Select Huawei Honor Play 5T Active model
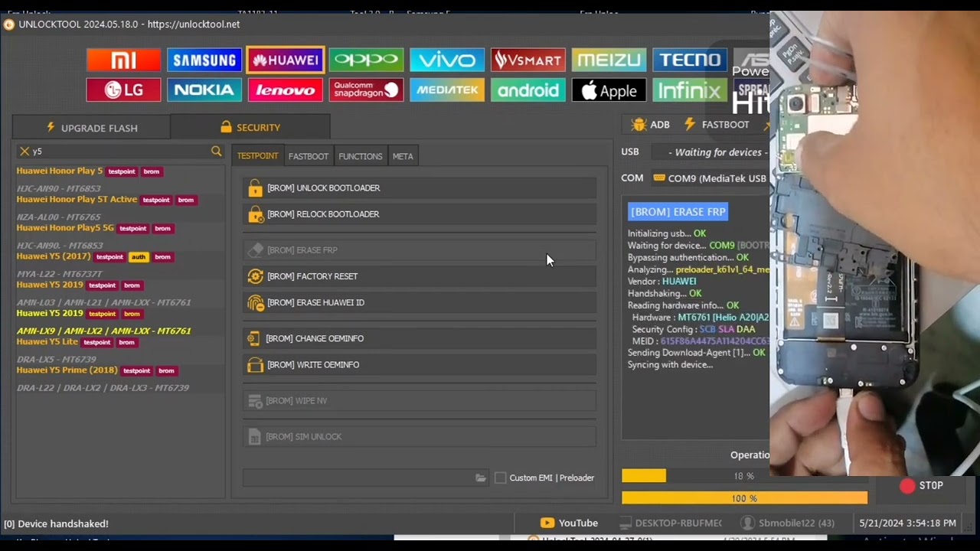980x551 pixels. coord(77,199)
